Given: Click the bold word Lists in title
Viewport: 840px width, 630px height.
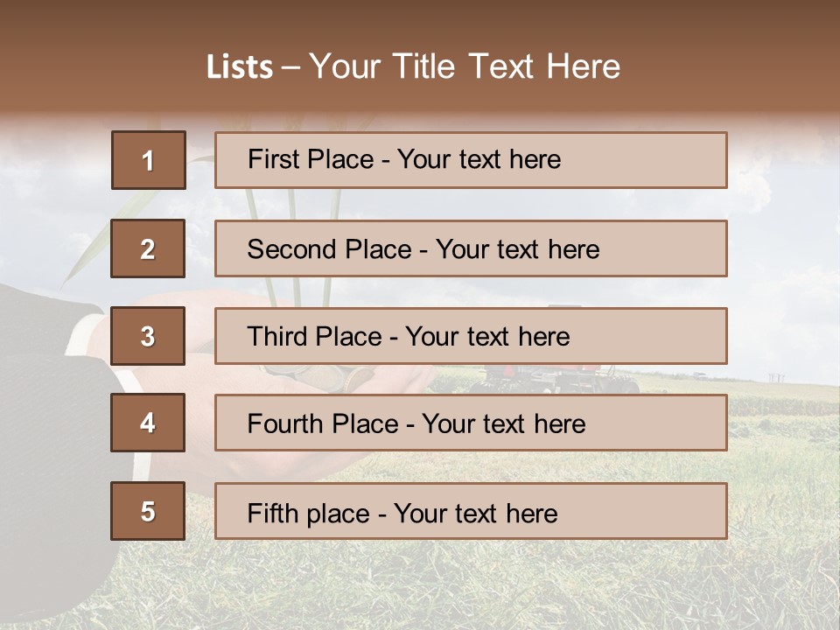Looking at the screenshot, I should click(x=239, y=67).
